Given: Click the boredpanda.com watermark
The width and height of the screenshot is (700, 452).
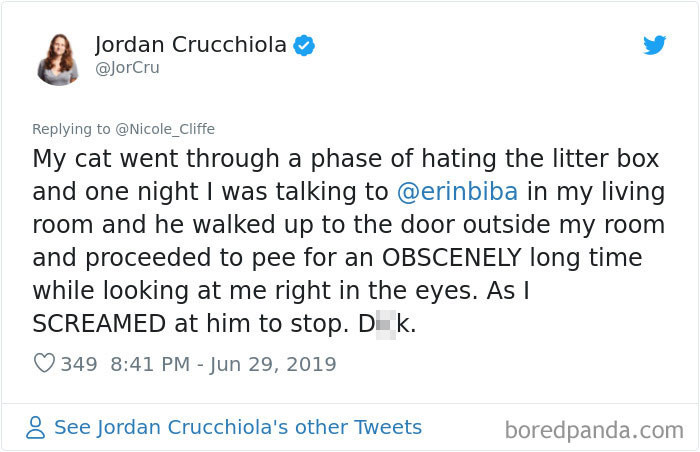Looking at the screenshot, I should [x=594, y=431].
